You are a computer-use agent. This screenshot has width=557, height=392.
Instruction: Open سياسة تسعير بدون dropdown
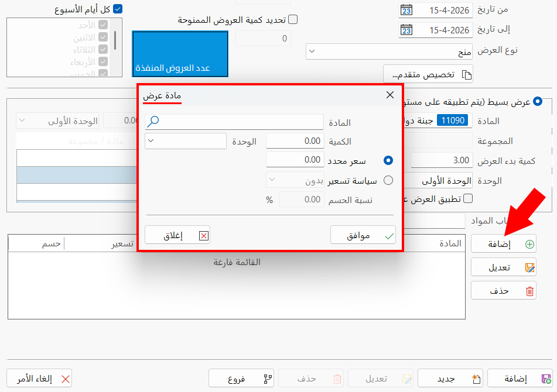point(295,180)
